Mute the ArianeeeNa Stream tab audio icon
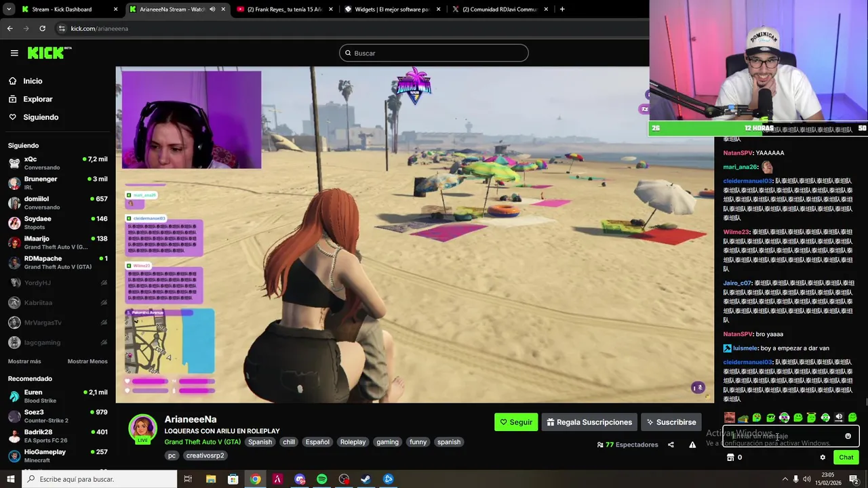Image resolution: width=868 pixels, height=488 pixels. pyautogui.click(x=212, y=9)
